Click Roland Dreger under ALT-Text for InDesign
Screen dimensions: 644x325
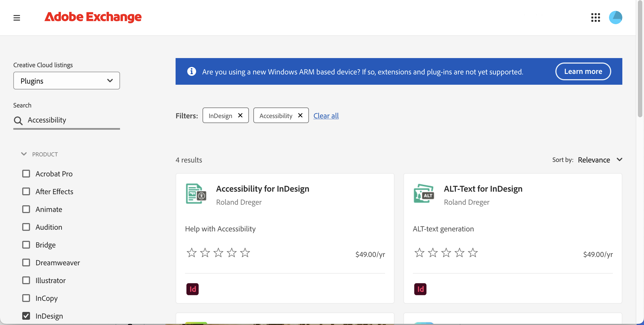pyautogui.click(x=467, y=202)
